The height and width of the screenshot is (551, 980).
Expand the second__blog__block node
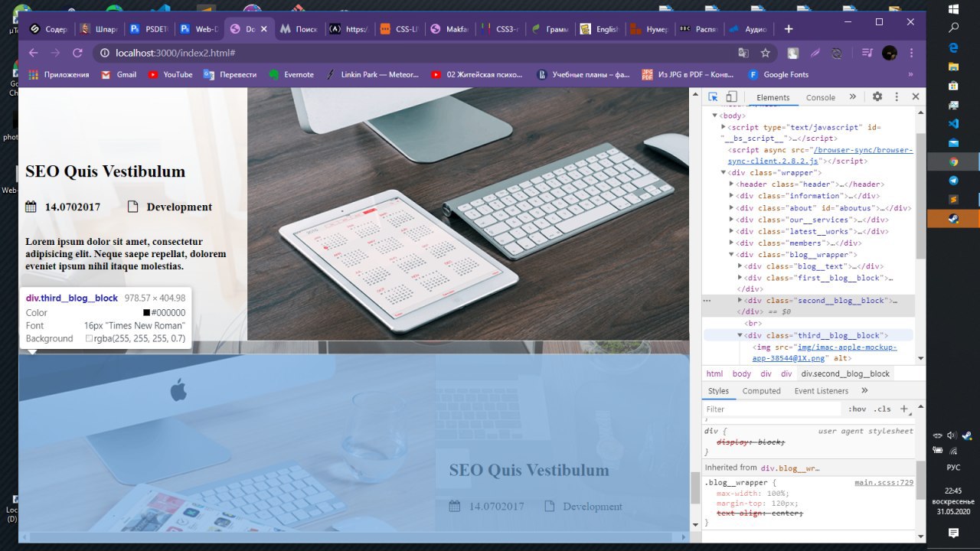pos(740,301)
